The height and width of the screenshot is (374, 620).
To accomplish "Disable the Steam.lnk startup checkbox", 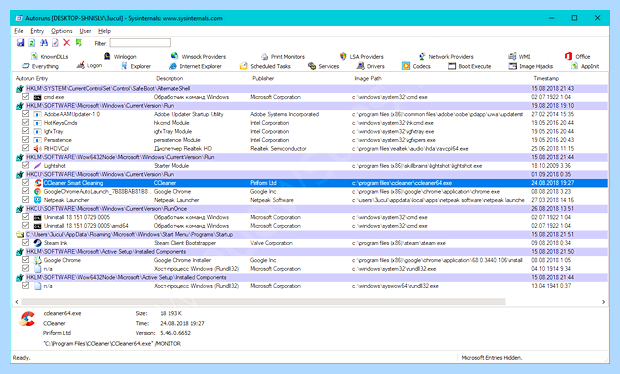I will click(26, 243).
